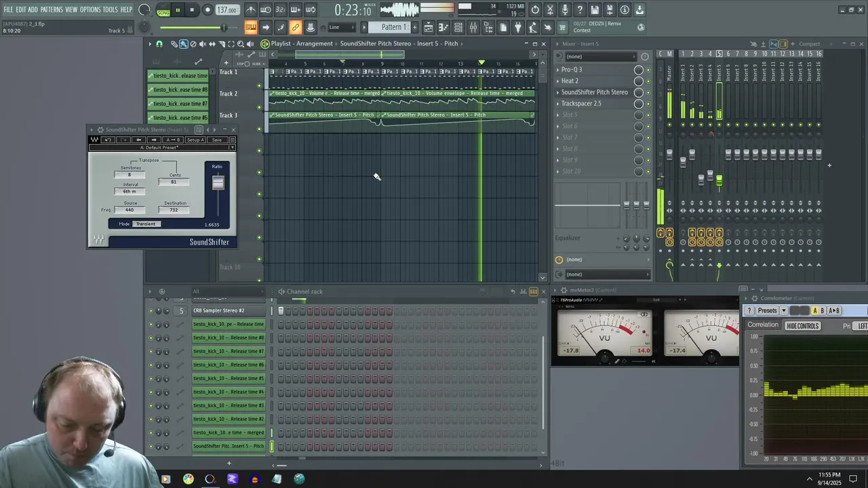Image resolution: width=868 pixels, height=488 pixels.
Task: Expand the Trackspacer 2.5 slot menu
Action: [559, 104]
